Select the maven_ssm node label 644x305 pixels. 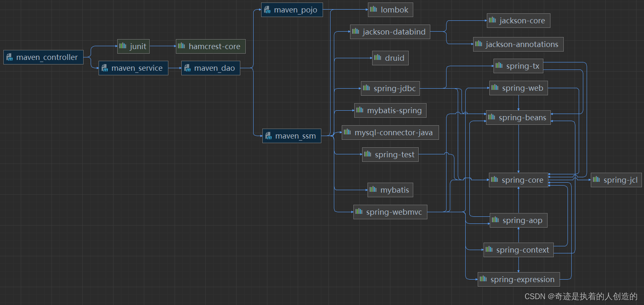(x=296, y=136)
